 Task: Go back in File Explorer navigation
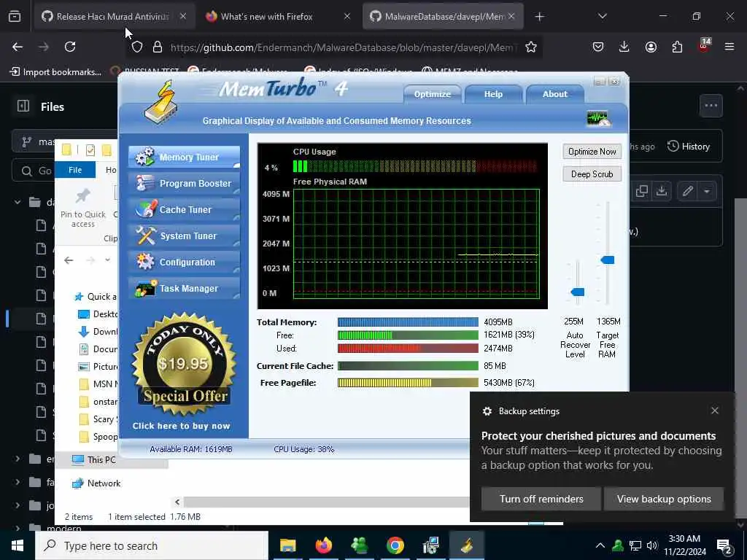(69, 260)
